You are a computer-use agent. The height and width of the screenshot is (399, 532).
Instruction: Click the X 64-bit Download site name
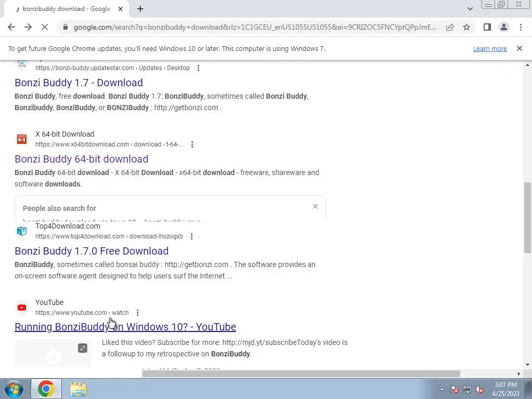(x=64, y=134)
